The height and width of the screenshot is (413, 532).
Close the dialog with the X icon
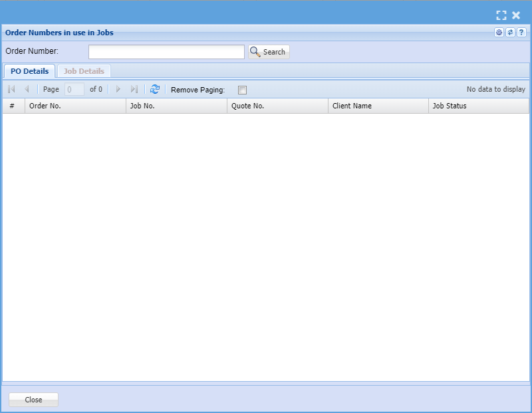516,15
